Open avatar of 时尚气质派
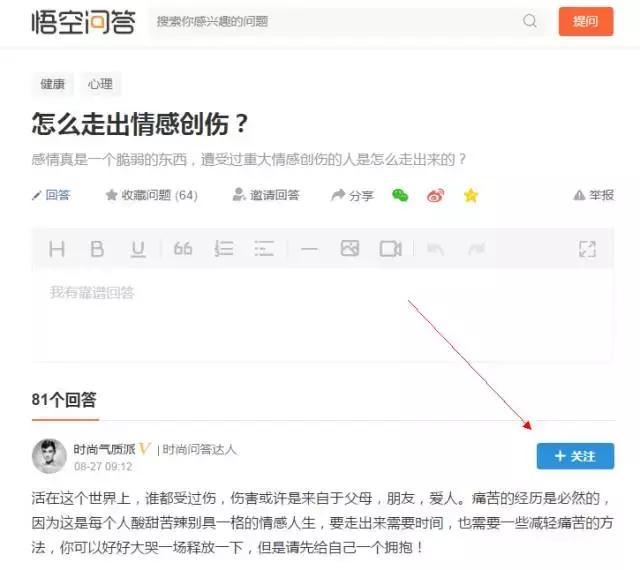The height and width of the screenshot is (570, 640). point(49,456)
